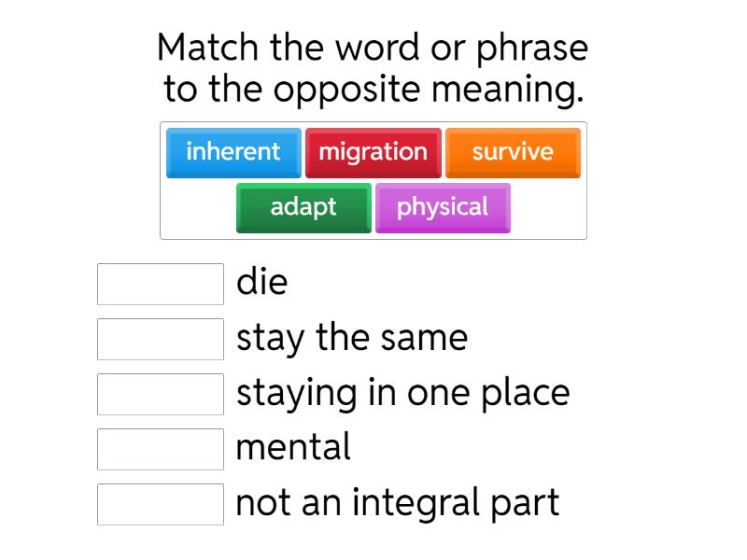
Task: Select the orange 'survive' word tile
Action: pos(512,152)
